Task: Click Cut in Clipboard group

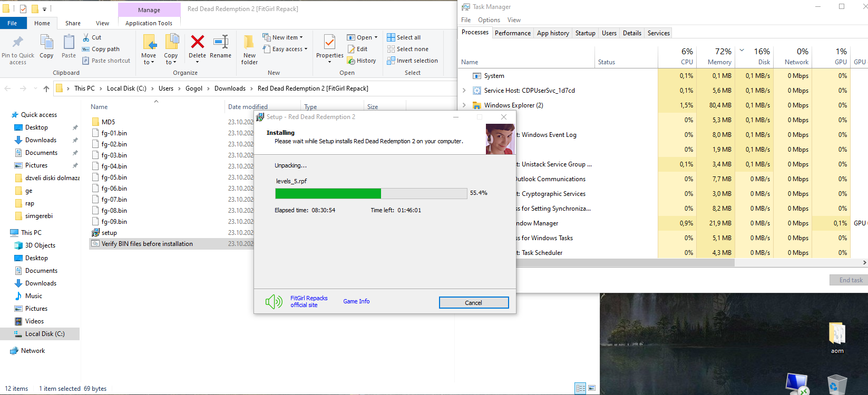Action: 92,37
